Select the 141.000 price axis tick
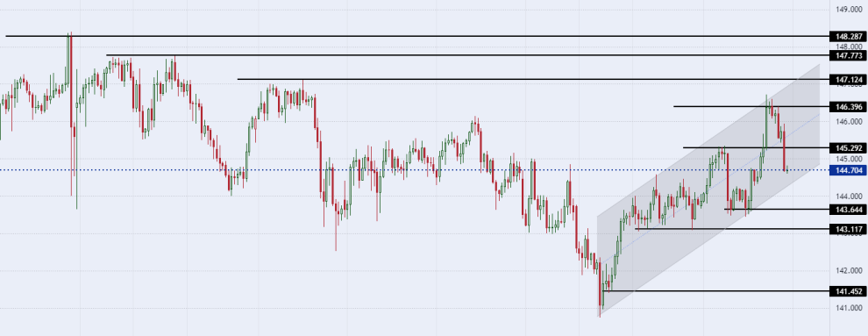Screen dimensions: 868x336 pos(850,308)
